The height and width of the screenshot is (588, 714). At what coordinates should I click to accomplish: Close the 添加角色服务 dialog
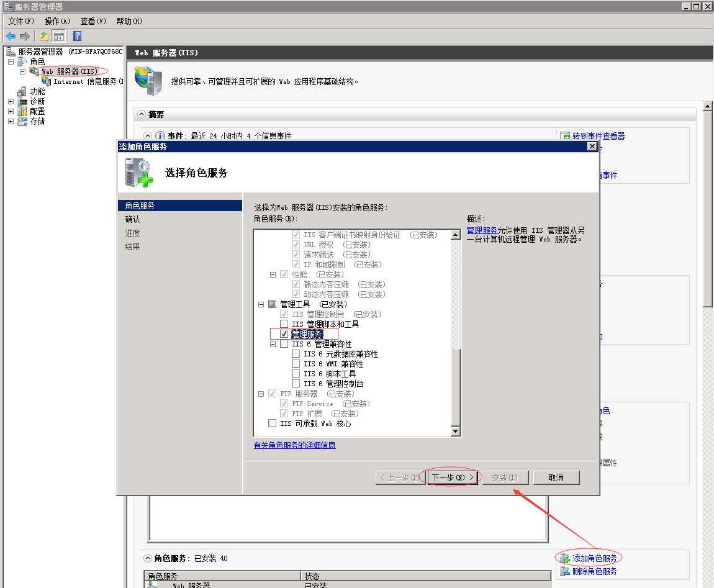point(592,146)
